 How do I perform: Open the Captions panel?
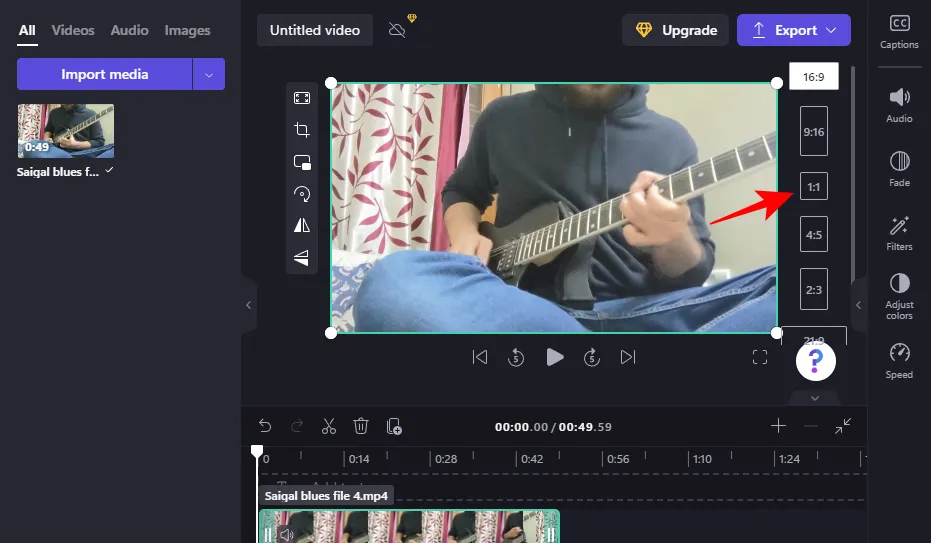(x=899, y=32)
